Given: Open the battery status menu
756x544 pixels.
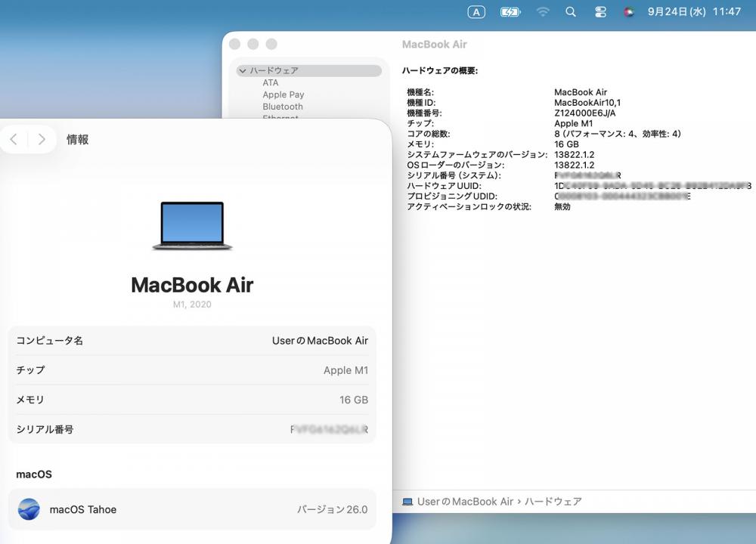Looking at the screenshot, I should (510, 12).
